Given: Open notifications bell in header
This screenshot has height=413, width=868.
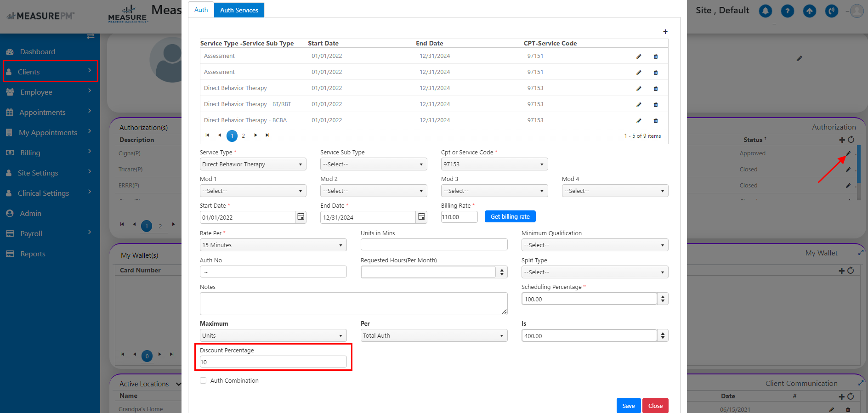Looking at the screenshot, I should coord(765,11).
